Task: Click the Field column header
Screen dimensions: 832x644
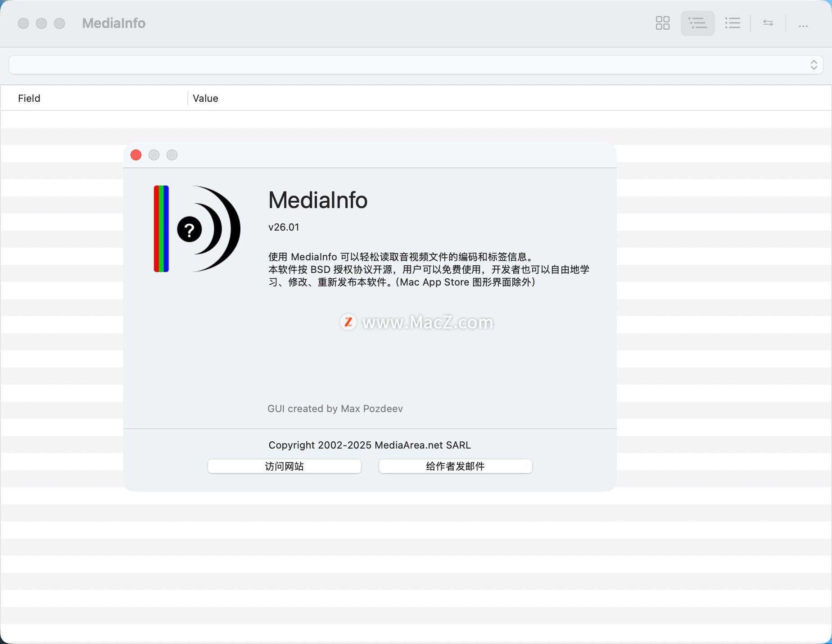Action: (x=29, y=98)
